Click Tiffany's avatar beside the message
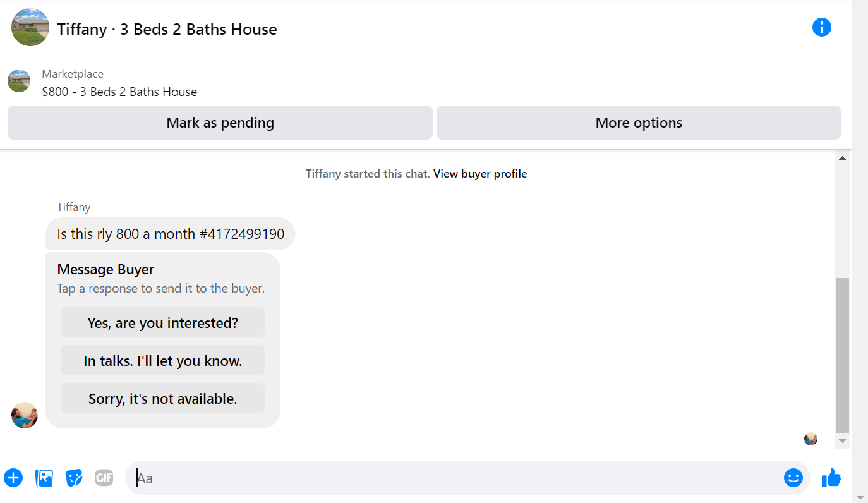 [25, 415]
